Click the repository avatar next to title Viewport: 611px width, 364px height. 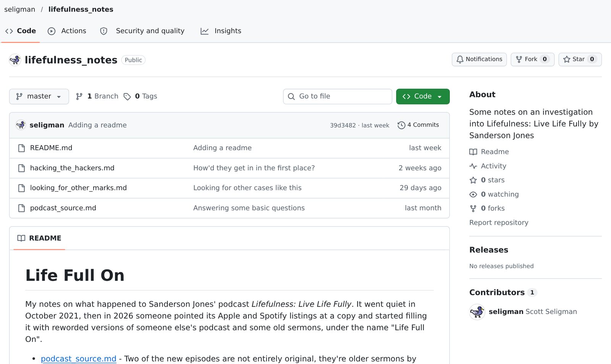(15, 60)
